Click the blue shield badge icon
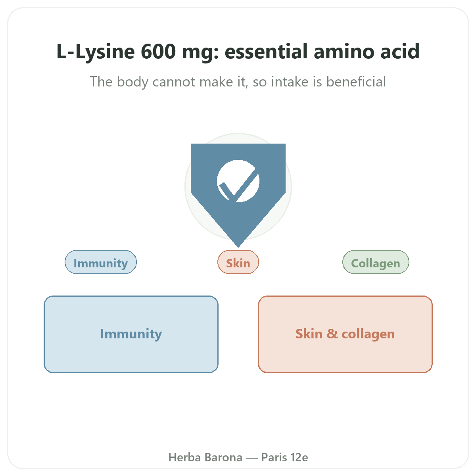This screenshot has height=476, width=476. tap(238, 190)
